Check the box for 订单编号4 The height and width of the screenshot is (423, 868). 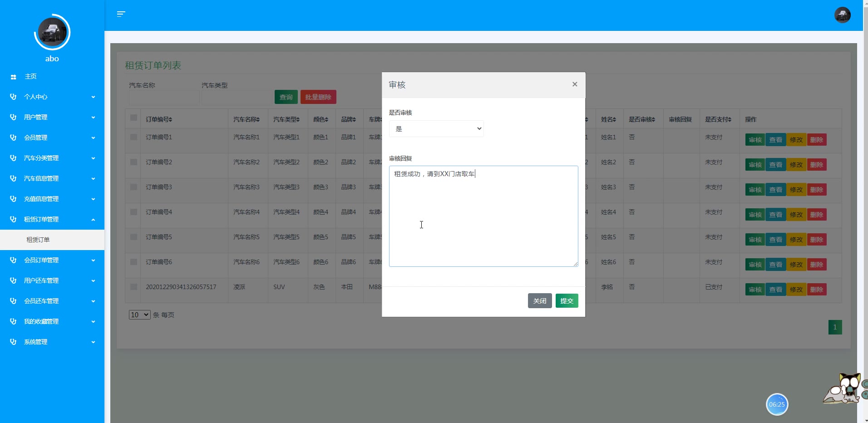point(133,211)
